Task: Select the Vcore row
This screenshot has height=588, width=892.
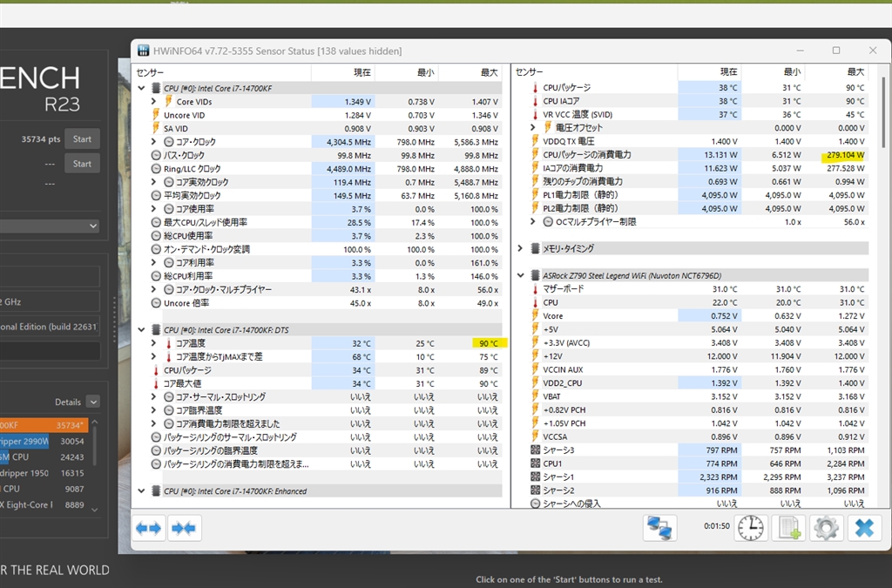Action: [x=698, y=315]
